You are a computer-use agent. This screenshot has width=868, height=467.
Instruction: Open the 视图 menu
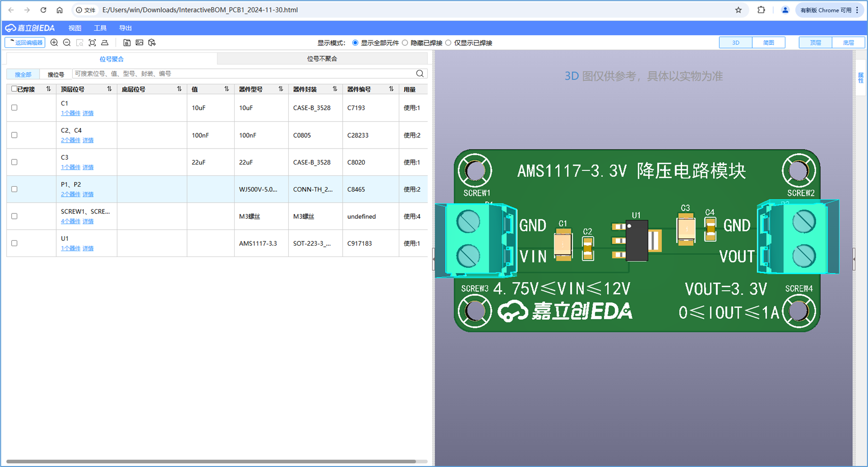[75, 28]
